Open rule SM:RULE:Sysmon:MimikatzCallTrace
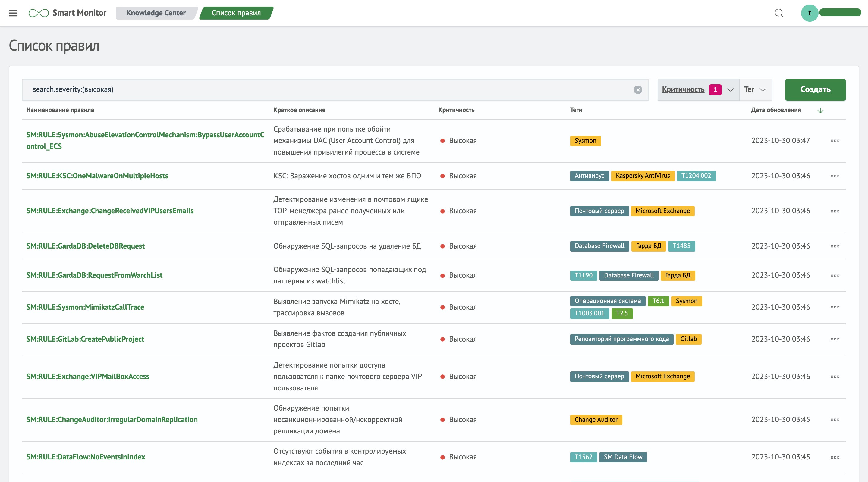Image resolution: width=868 pixels, height=482 pixels. coord(85,307)
